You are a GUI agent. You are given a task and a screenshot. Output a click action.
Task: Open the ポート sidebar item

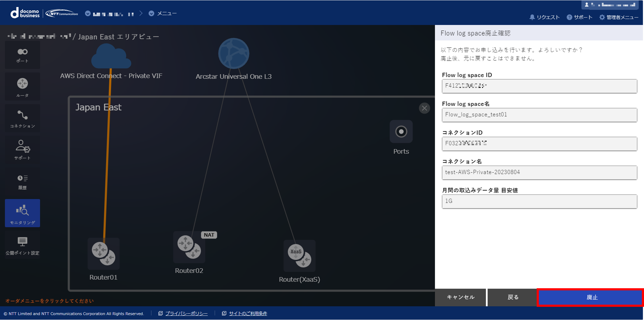tap(23, 55)
